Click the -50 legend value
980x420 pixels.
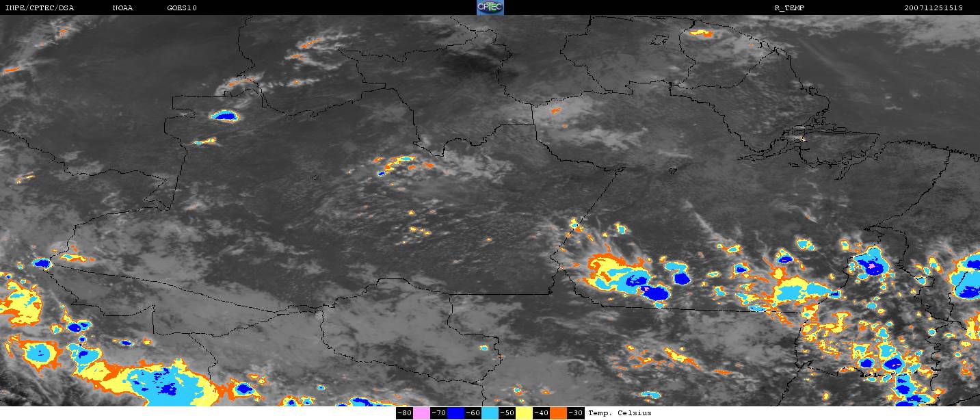(x=507, y=413)
